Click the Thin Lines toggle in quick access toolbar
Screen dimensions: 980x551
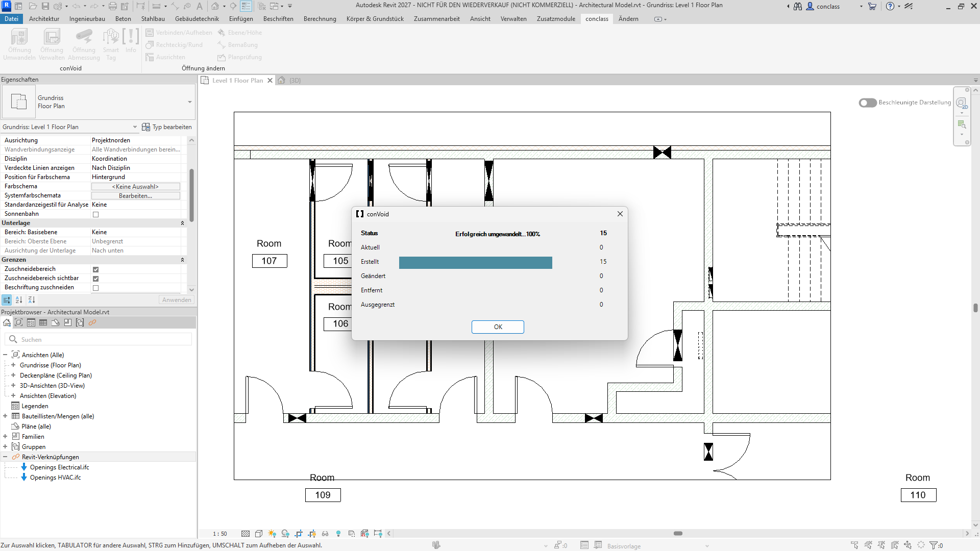click(246, 6)
